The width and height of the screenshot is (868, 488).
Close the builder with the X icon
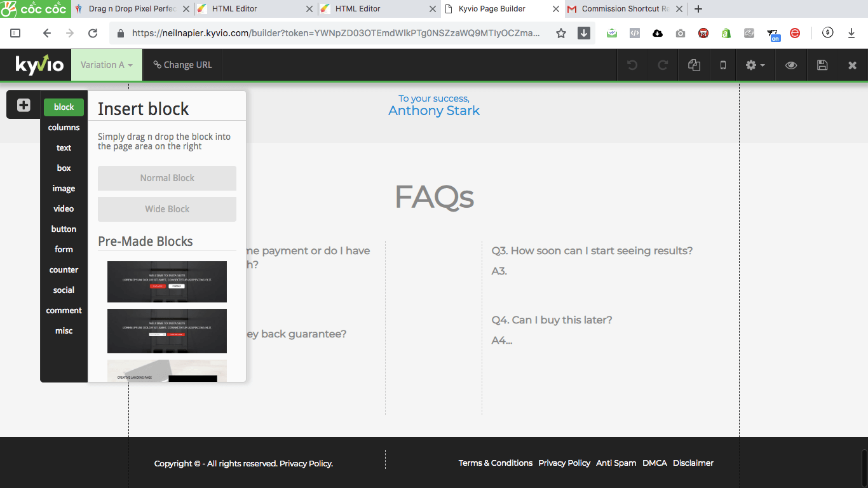[x=853, y=65]
